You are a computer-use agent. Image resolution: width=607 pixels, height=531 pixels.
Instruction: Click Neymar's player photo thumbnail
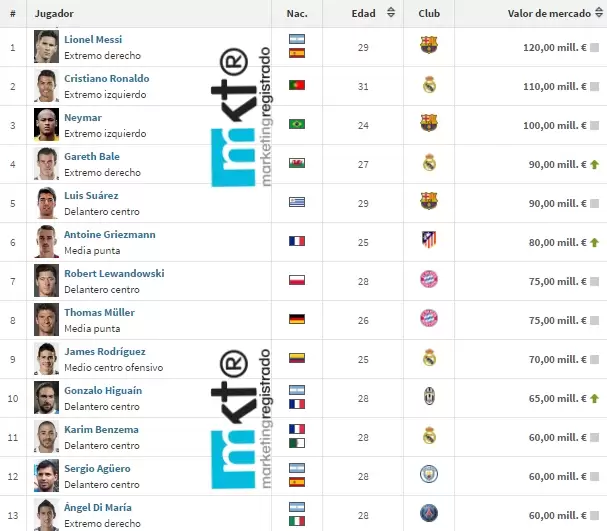[x=46, y=123]
